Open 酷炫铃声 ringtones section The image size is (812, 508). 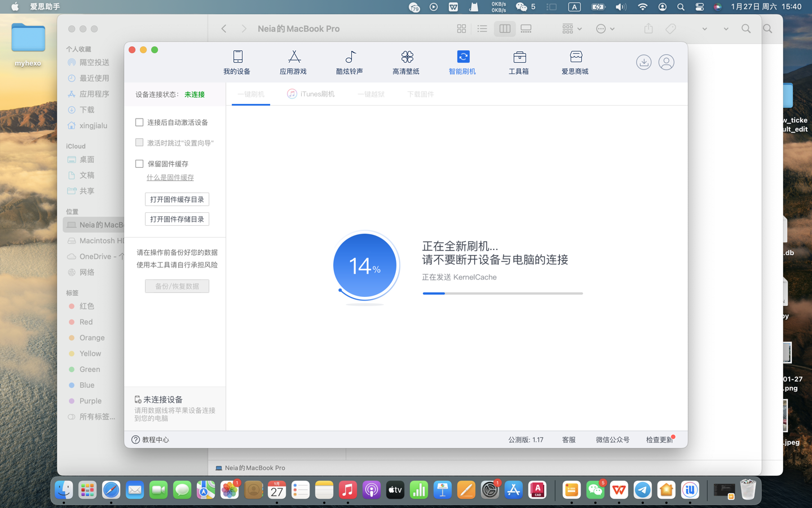[x=350, y=62]
